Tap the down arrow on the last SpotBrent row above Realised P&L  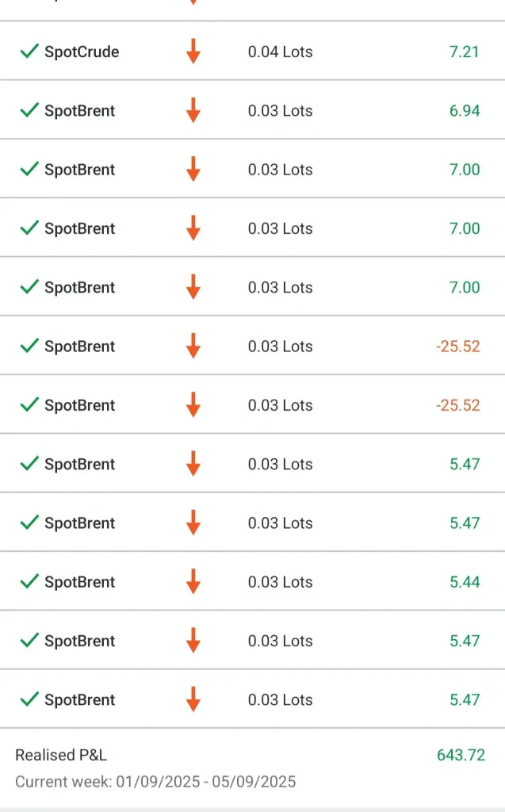pyautogui.click(x=193, y=699)
